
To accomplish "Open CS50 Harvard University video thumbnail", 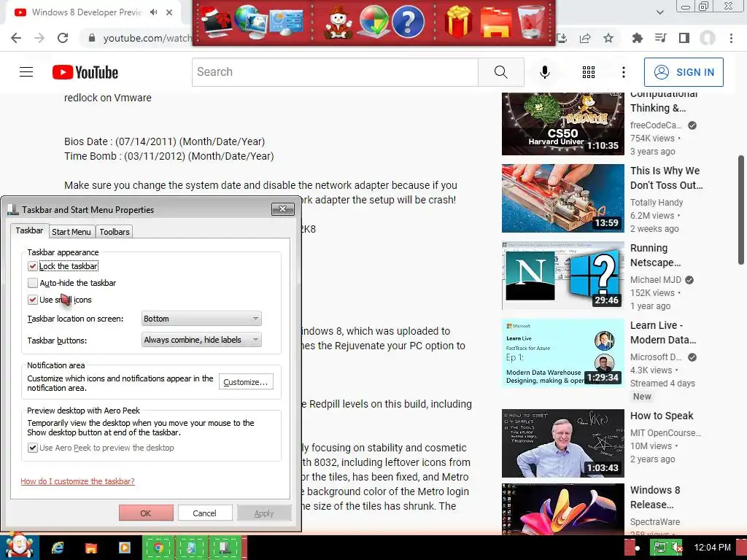I will tap(562, 123).
